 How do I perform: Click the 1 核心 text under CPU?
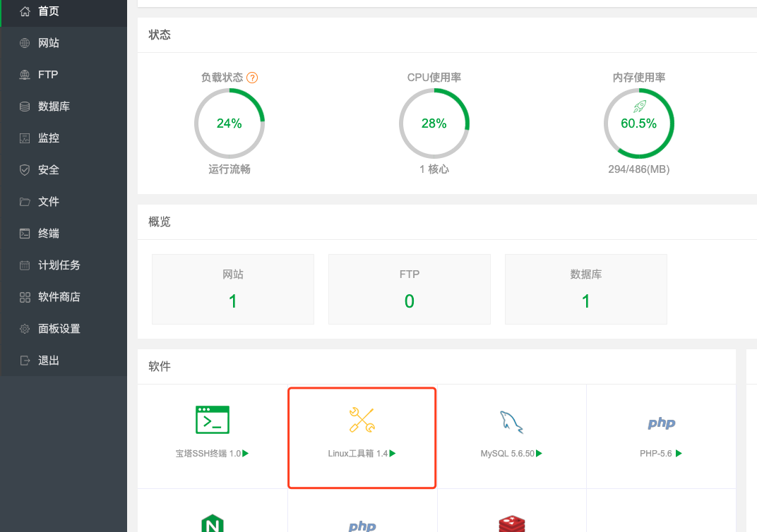[x=434, y=169]
